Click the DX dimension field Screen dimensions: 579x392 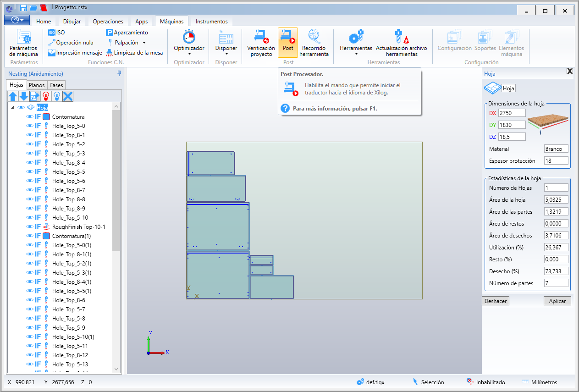point(512,113)
